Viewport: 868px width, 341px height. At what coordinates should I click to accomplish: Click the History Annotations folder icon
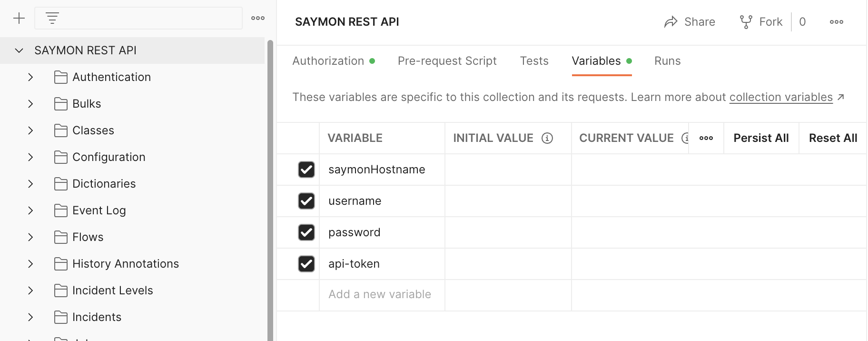click(x=61, y=264)
